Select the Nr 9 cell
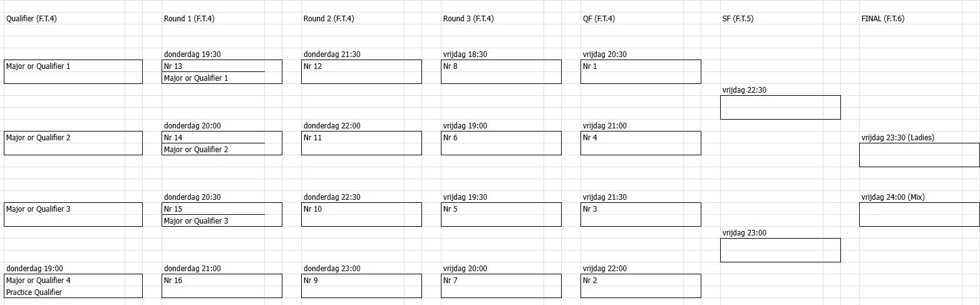Screen dimensions: 980x305 point(311,281)
